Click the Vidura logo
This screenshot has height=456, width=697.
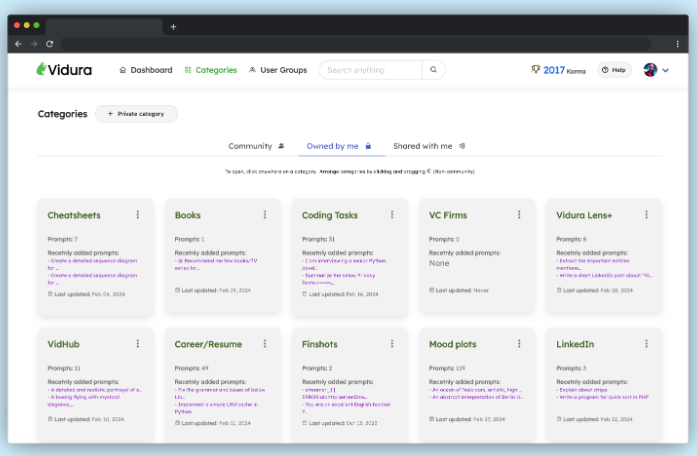coord(64,70)
